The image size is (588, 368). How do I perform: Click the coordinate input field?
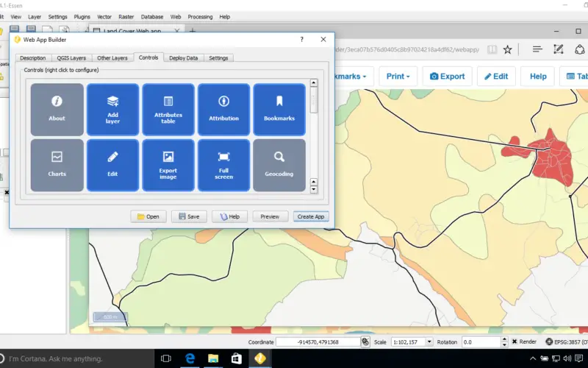[318, 342]
